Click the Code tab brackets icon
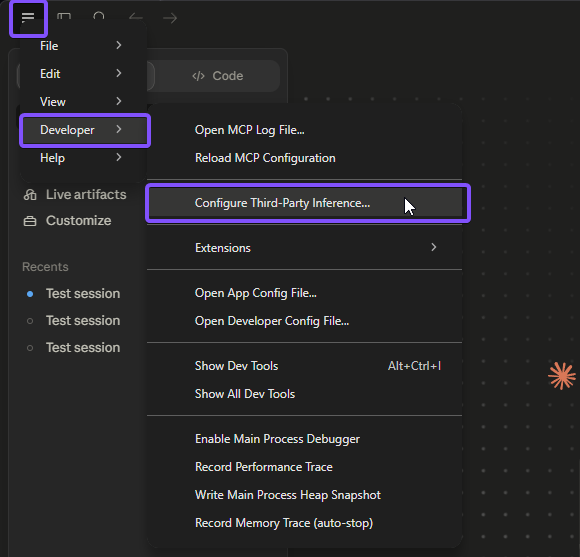This screenshot has height=557, width=580. (x=199, y=76)
